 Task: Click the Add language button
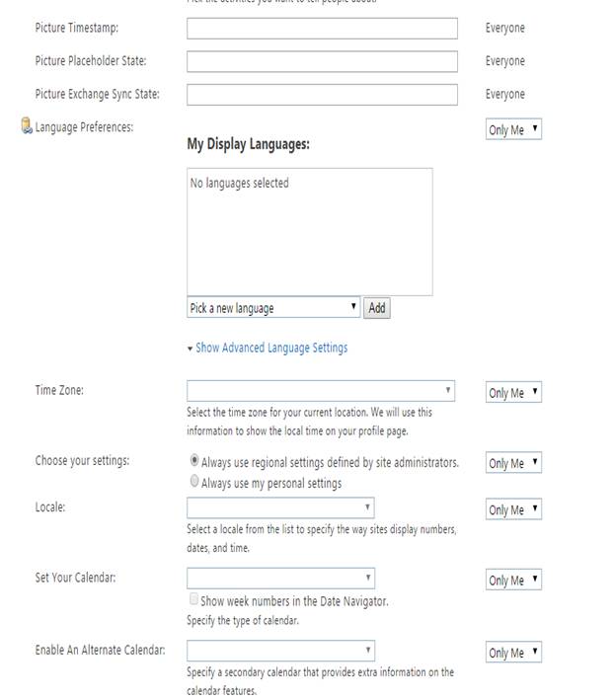click(x=376, y=308)
